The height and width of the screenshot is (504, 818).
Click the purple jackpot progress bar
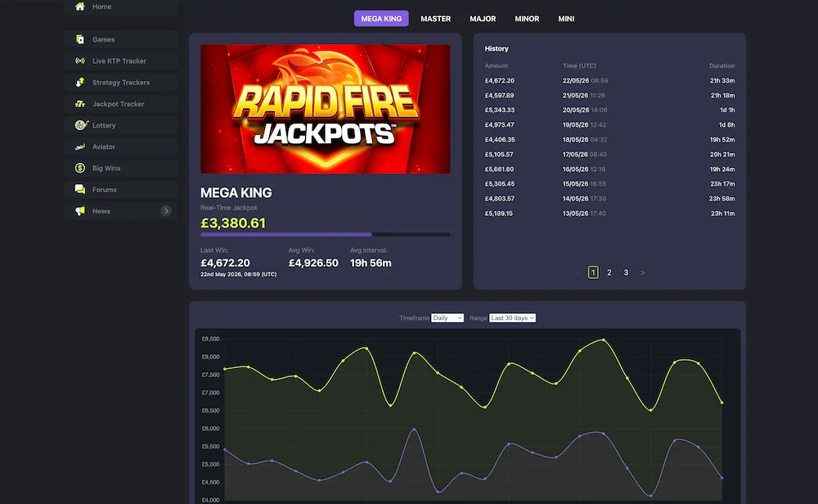(x=285, y=235)
